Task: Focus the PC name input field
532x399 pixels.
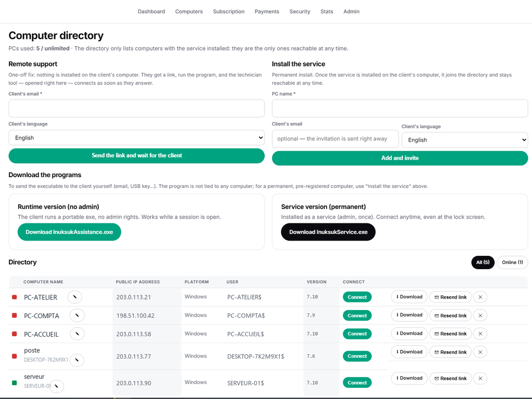Action: tap(400, 109)
